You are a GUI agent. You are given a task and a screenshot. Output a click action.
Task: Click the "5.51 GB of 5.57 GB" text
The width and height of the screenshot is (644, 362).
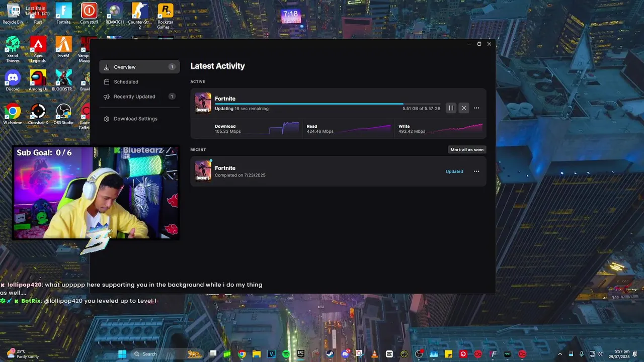point(421,109)
